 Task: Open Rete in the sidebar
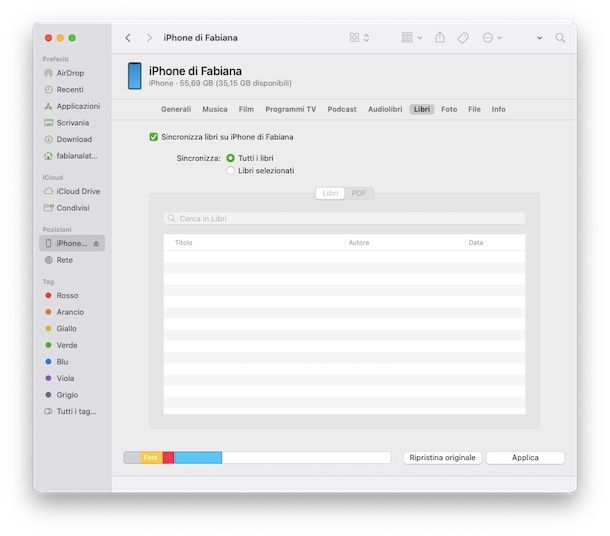(70, 260)
